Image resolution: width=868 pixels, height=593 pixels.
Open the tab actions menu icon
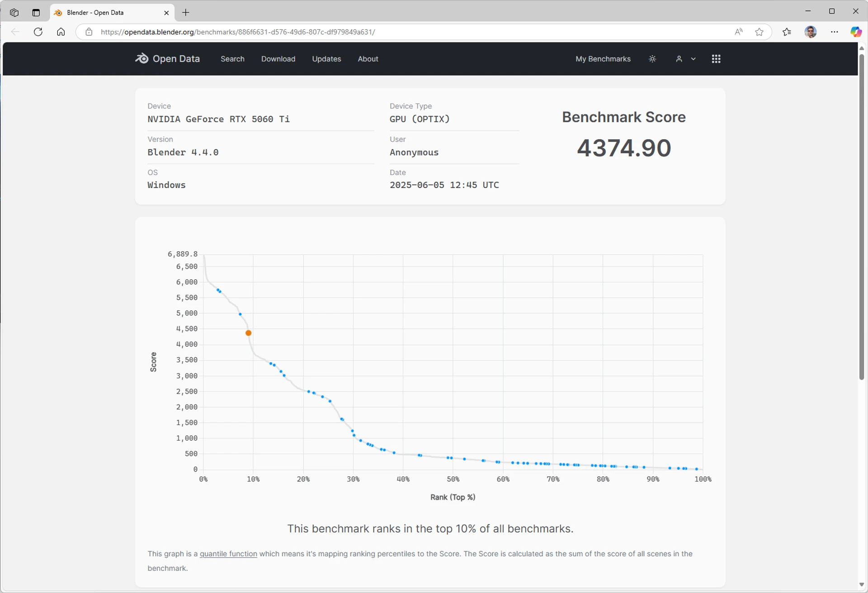pos(36,13)
